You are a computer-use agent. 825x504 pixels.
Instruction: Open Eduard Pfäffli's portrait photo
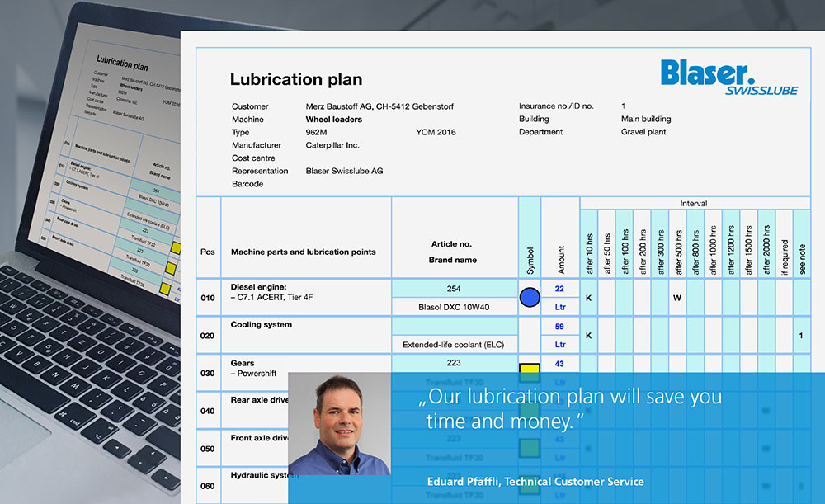point(339,424)
